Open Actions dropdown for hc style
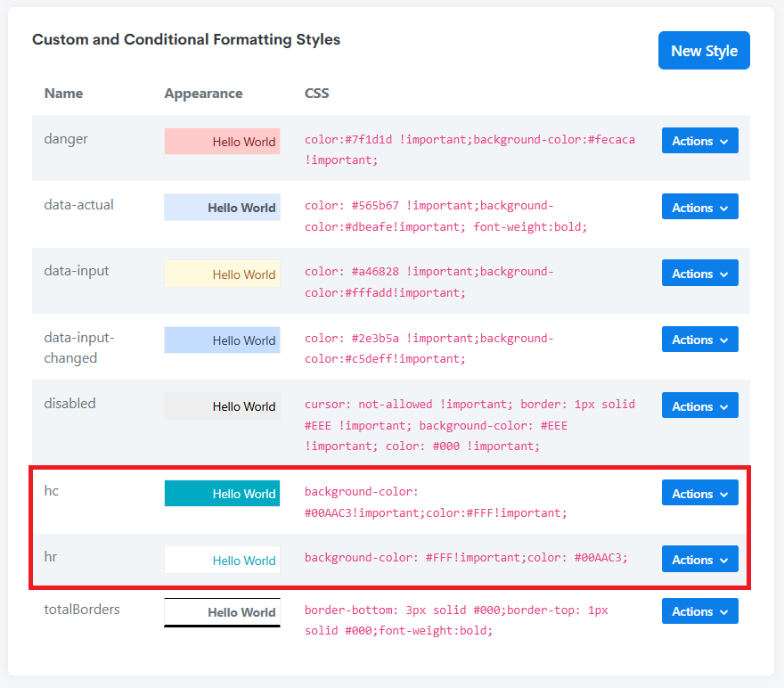The image size is (784, 688). coord(699,493)
